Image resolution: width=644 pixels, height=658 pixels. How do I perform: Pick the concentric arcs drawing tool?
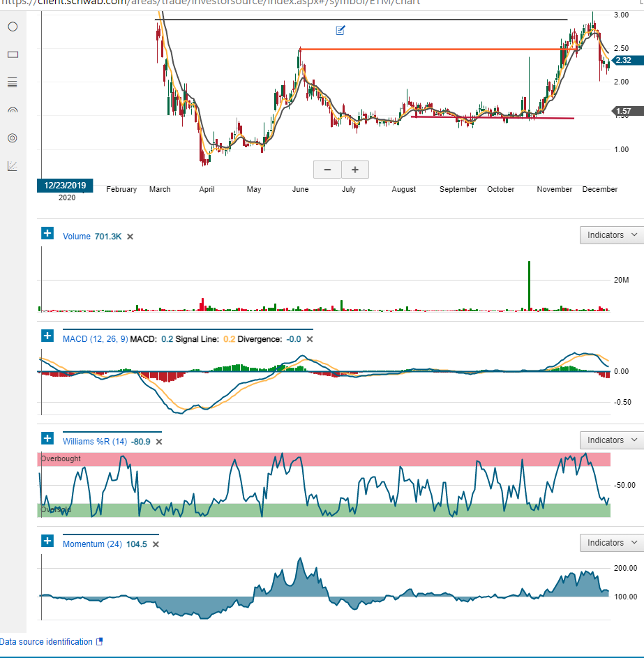click(12, 110)
